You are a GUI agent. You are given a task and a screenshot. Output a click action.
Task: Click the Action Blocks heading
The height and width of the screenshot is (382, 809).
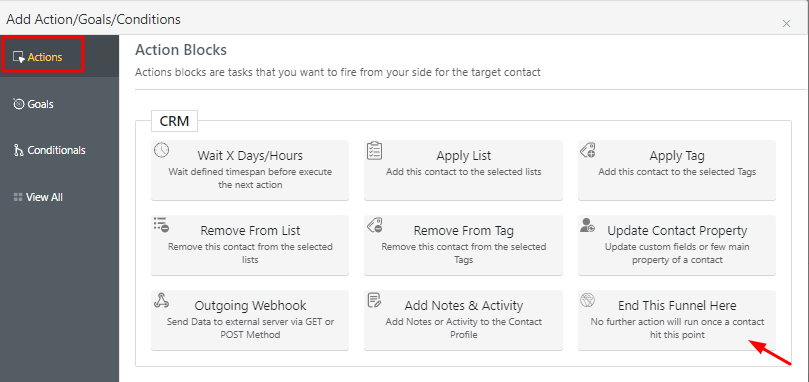click(181, 50)
